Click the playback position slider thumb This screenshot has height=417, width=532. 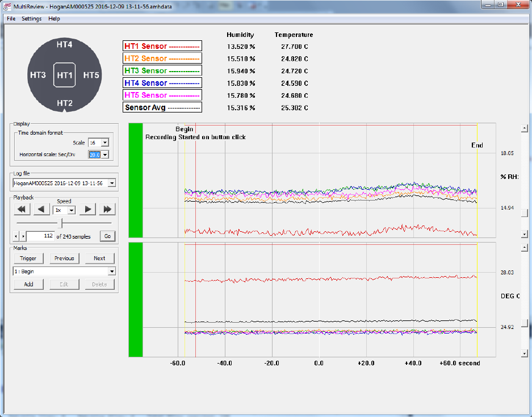[61, 223]
